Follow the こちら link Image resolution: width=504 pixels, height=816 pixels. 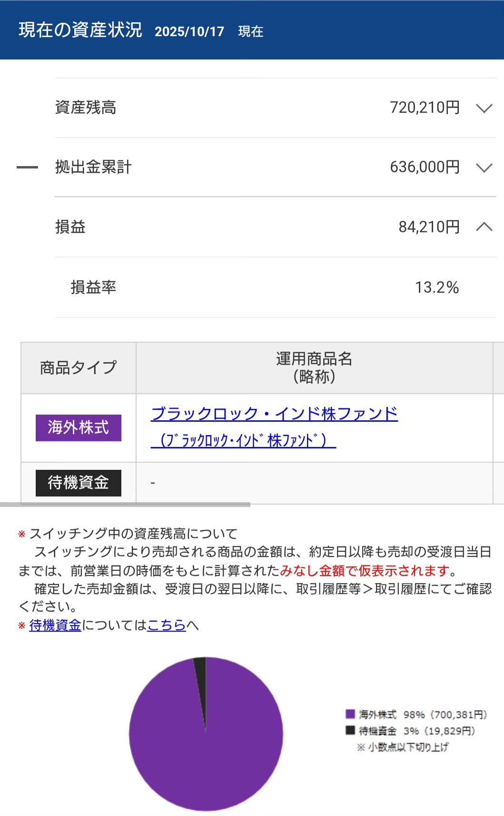click(166, 625)
